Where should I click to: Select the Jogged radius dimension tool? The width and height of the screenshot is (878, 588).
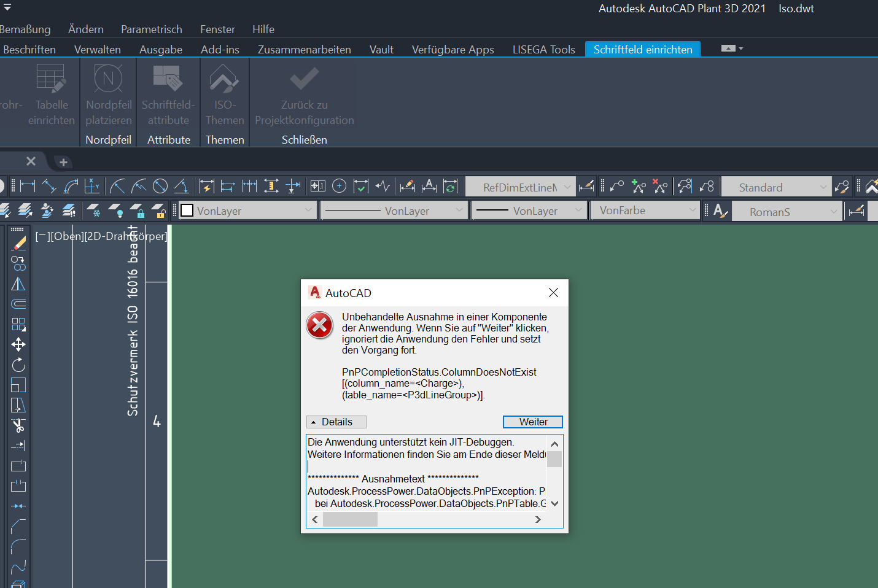coord(139,186)
